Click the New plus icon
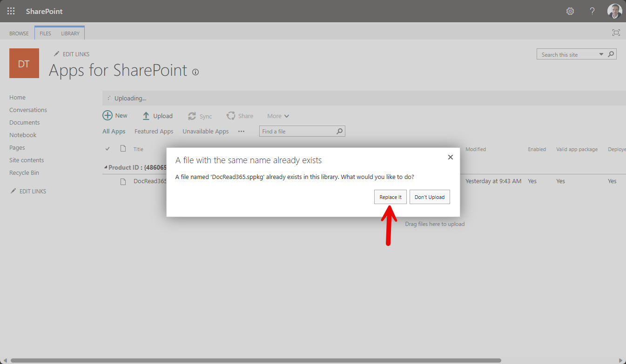The width and height of the screenshot is (626, 364). tap(108, 116)
